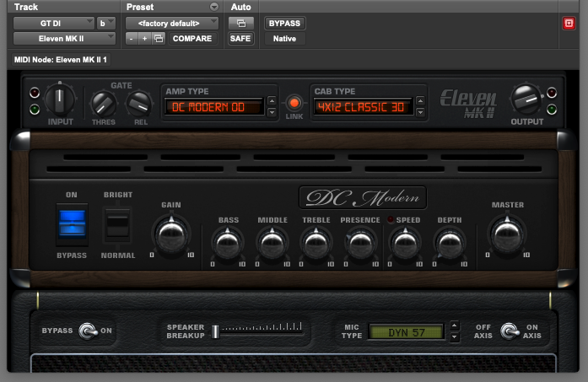Step cab type down arrow
Image resolution: width=588 pixels, height=382 pixels.
point(420,112)
